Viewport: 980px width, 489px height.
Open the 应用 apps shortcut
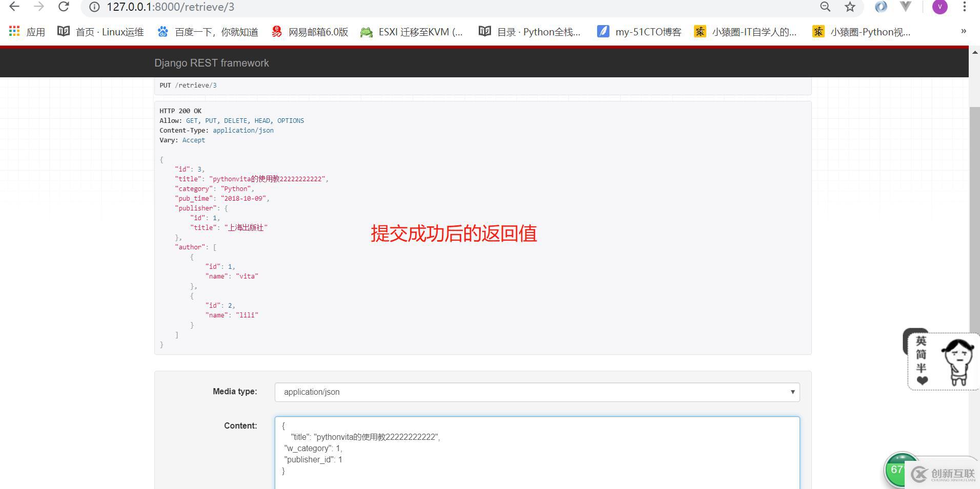(x=27, y=32)
